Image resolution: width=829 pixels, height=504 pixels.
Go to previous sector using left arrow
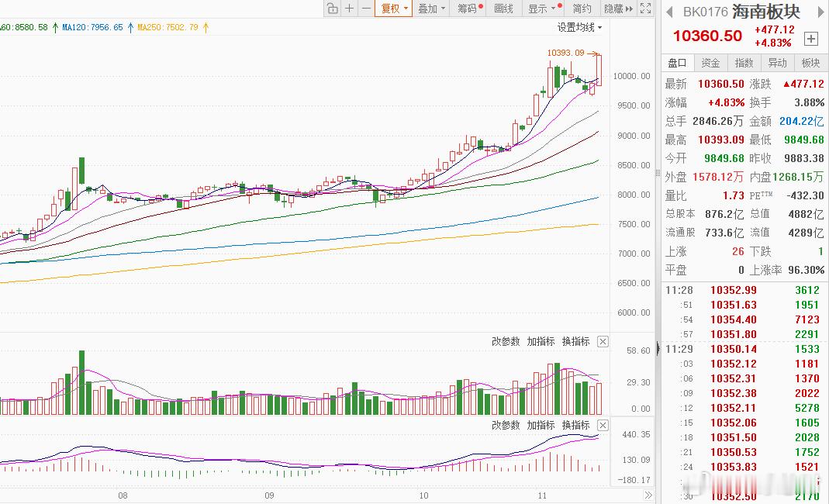[x=669, y=12]
